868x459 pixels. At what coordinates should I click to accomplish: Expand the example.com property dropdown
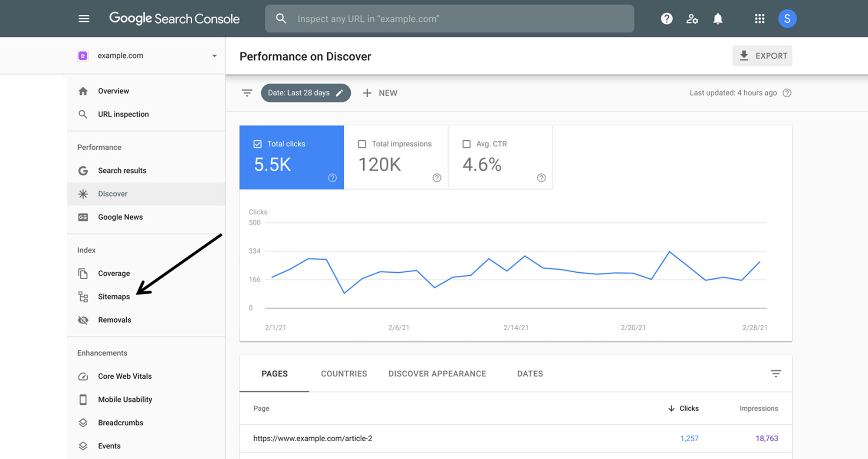(214, 56)
